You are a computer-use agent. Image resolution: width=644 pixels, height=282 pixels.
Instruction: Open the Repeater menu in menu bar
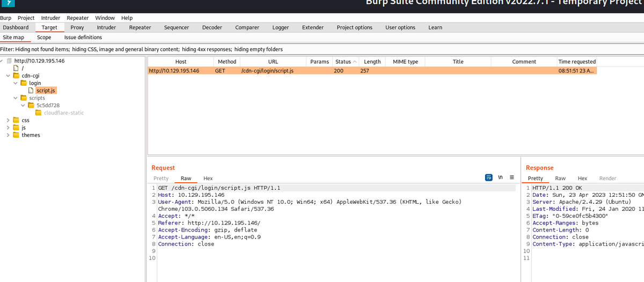tap(77, 18)
